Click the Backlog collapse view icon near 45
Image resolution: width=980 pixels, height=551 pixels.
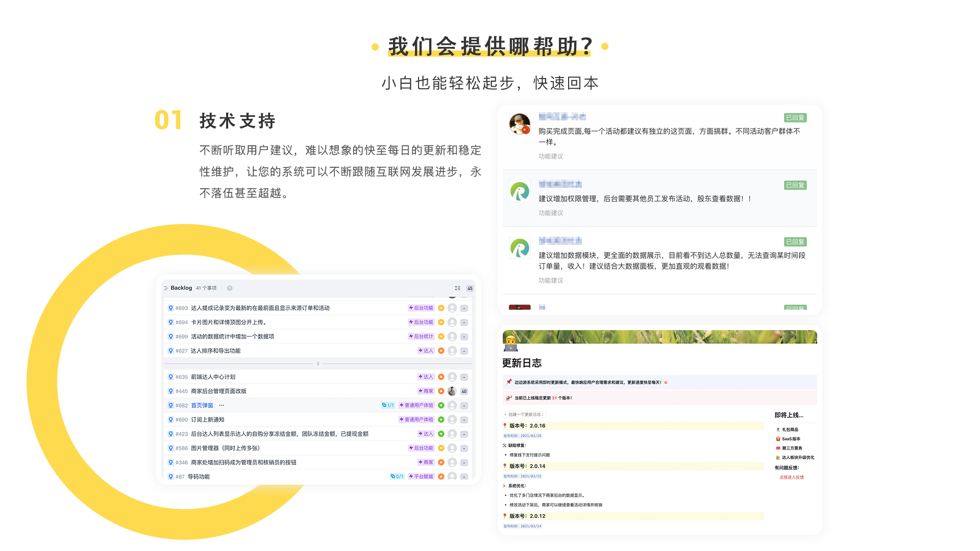click(457, 288)
